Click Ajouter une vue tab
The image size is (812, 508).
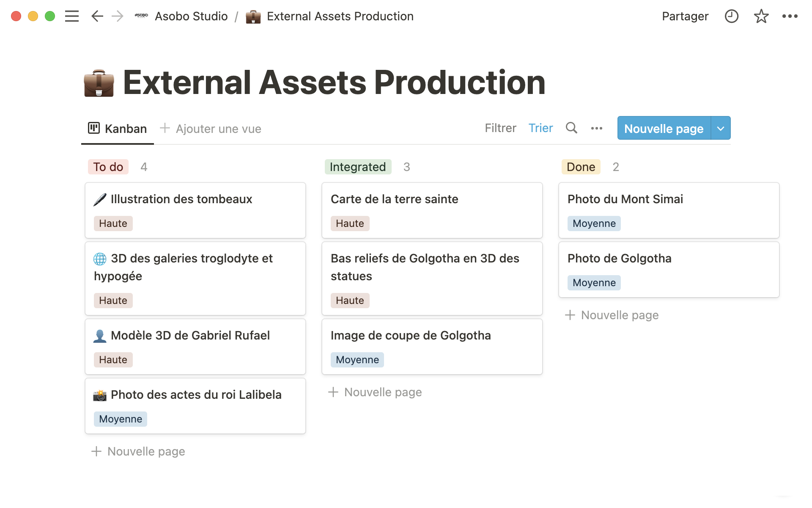(x=211, y=129)
